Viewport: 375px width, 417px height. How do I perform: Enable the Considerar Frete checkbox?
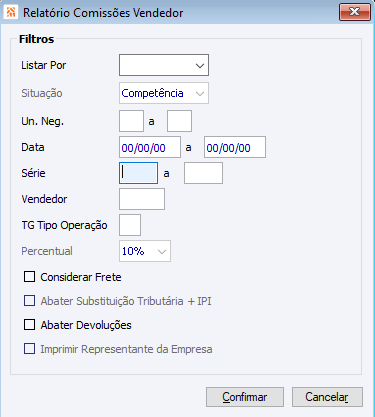29,277
